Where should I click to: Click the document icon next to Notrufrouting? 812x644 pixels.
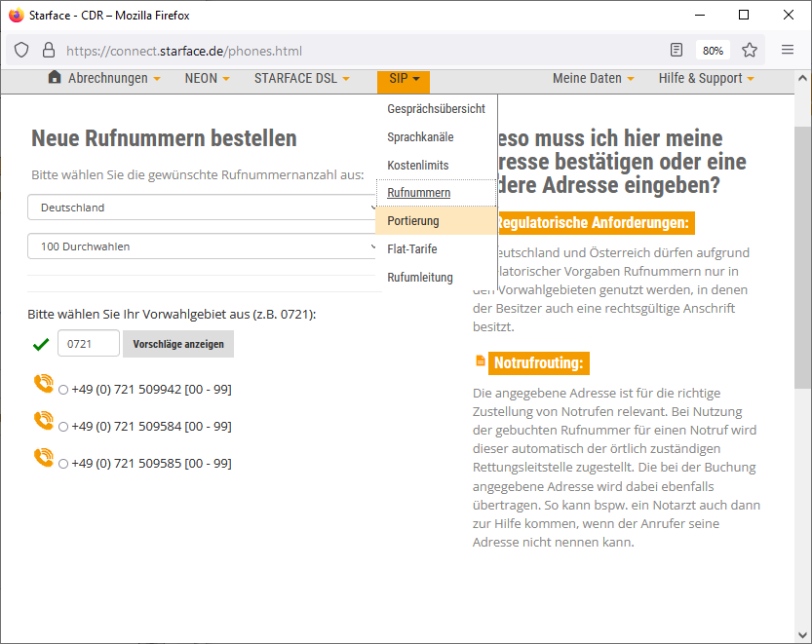click(x=480, y=361)
